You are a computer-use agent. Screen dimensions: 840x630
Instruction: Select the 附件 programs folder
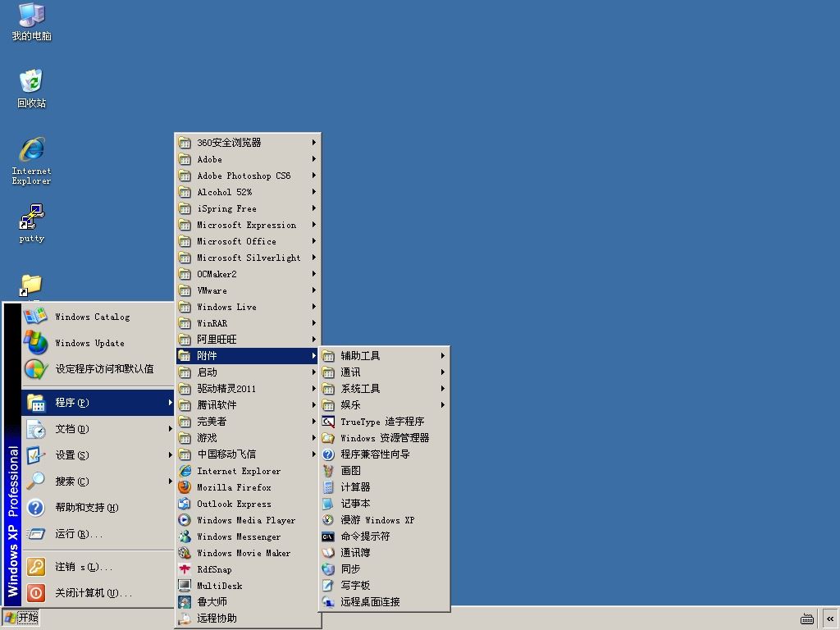[x=248, y=356]
